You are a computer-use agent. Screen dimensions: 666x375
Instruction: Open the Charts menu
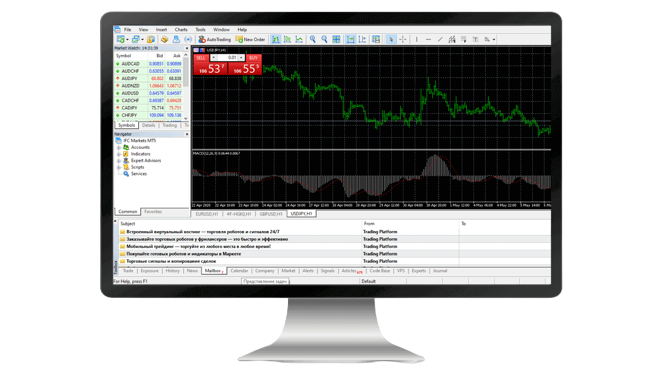181,30
